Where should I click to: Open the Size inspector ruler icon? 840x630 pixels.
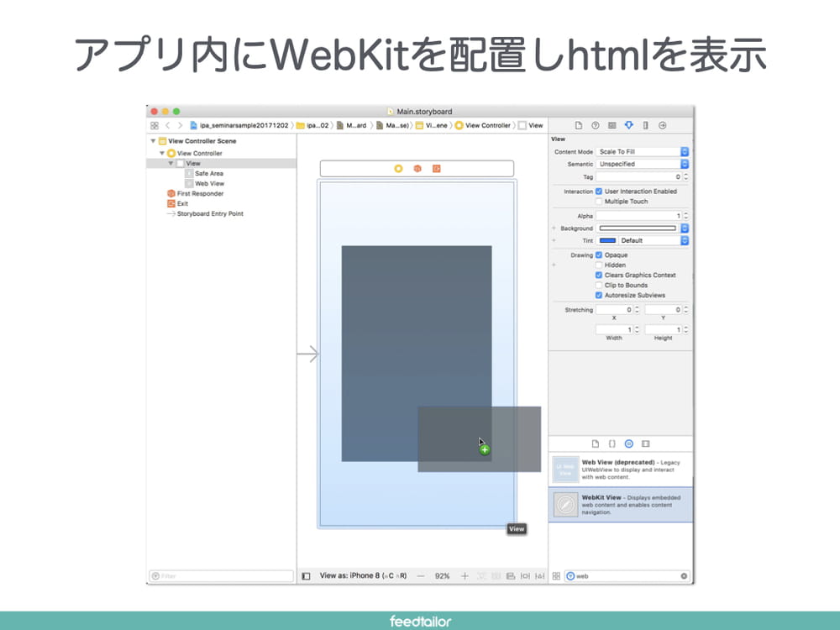pyautogui.click(x=645, y=125)
